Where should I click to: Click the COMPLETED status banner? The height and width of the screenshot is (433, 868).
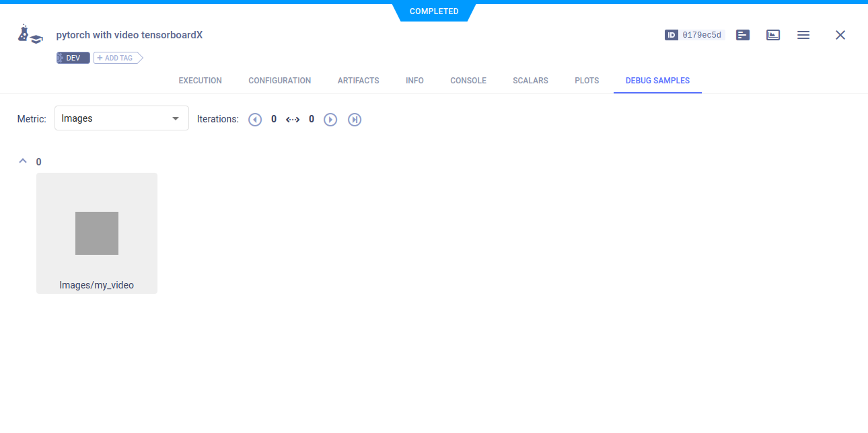433,11
